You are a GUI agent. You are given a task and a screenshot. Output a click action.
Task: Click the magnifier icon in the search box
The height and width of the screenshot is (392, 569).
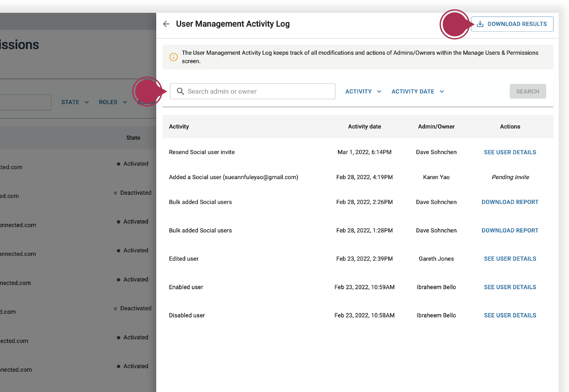point(180,91)
